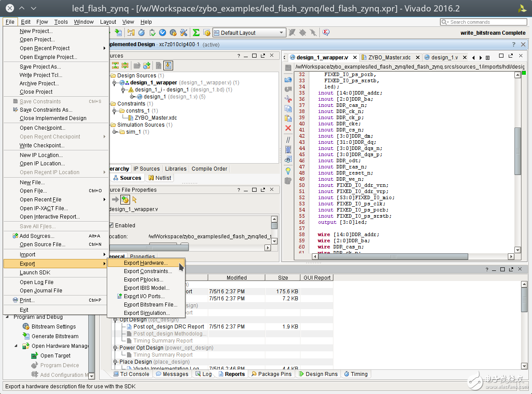532x394 pixels.
Task: Click the red X delete icon in editor
Action: [x=288, y=128]
